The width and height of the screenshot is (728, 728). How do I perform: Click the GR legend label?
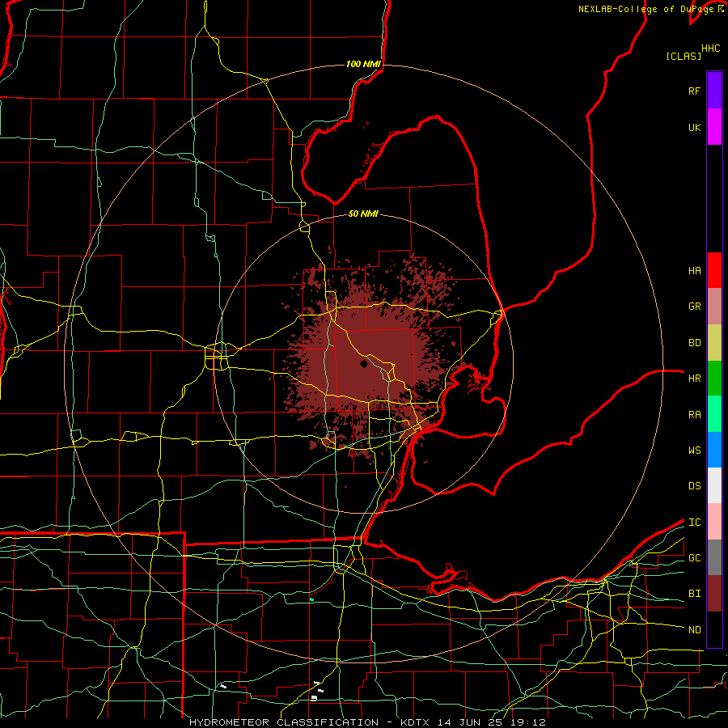694,307
